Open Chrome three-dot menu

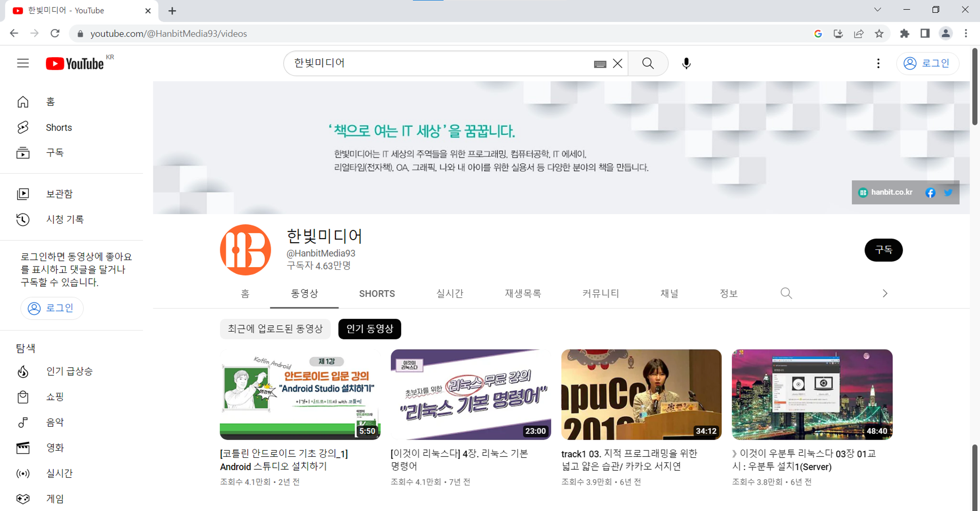966,33
